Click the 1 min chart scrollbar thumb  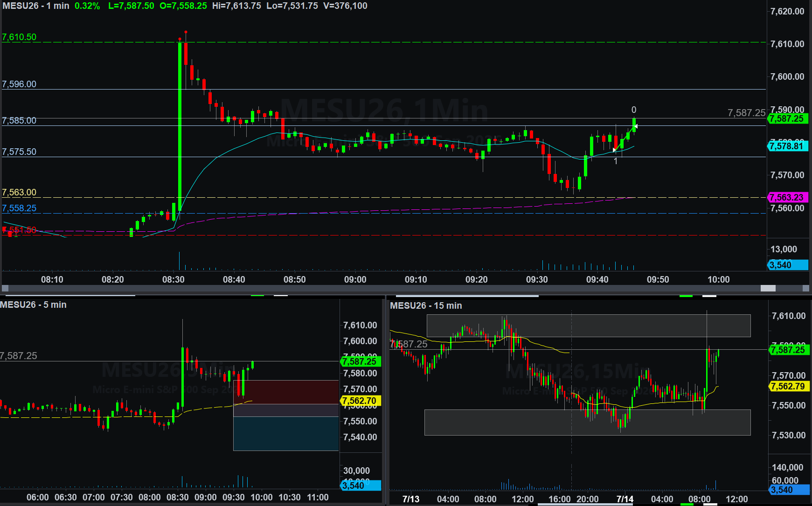(768, 289)
